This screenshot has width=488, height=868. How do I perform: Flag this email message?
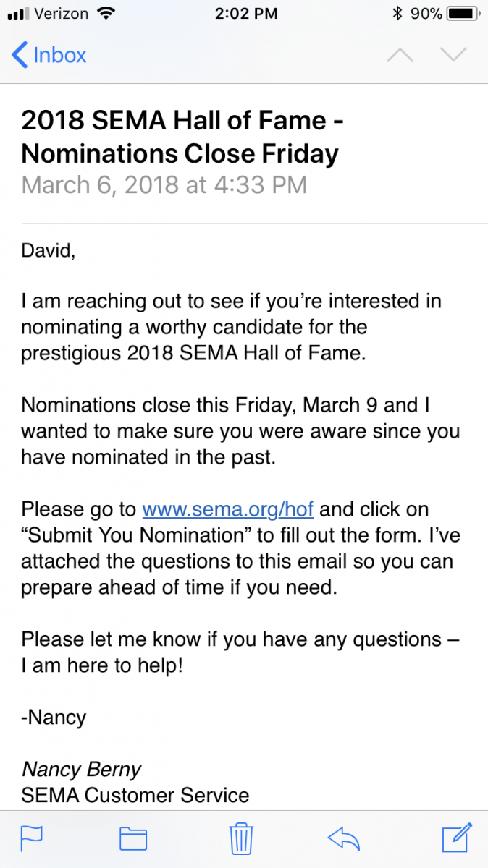point(31,838)
